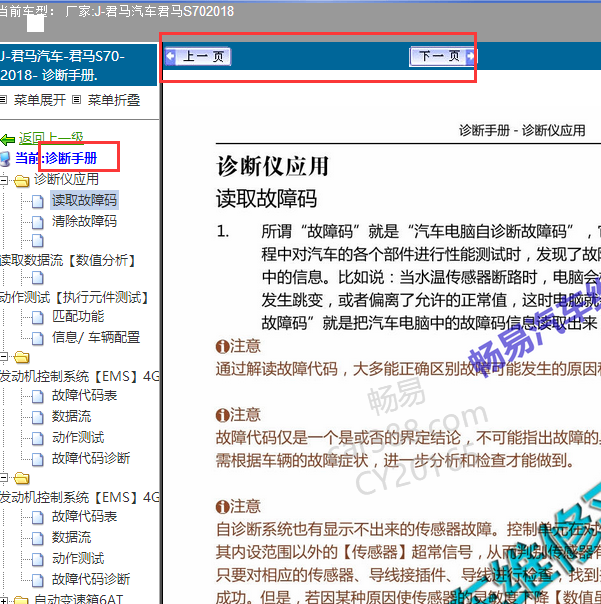Click the 返回上一级 back link
Screen dimensions: 601x604
tap(51, 138)
